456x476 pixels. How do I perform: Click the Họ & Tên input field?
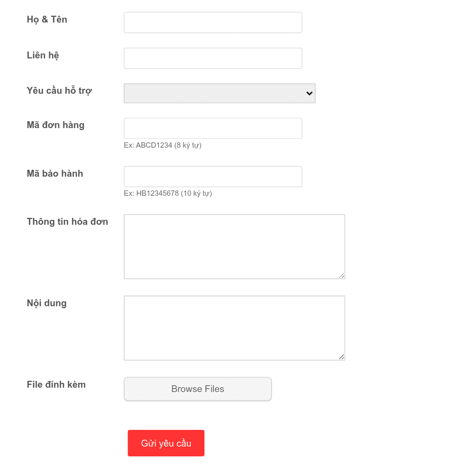(x=212, y=22)
